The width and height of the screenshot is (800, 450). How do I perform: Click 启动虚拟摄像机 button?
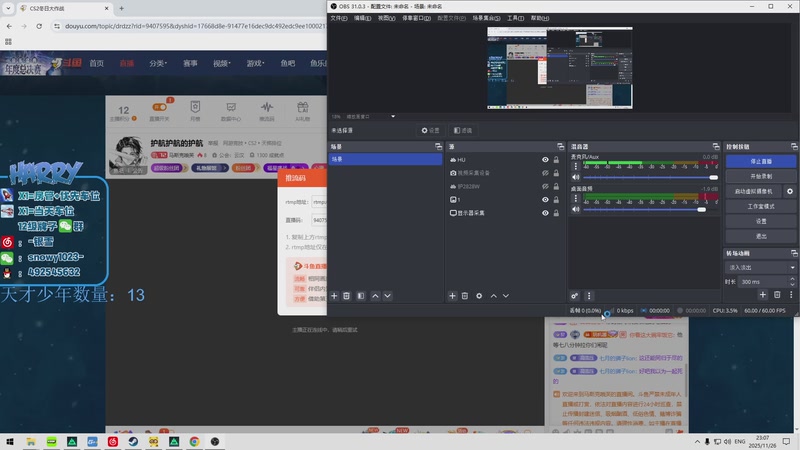click(x=754, y=191)
